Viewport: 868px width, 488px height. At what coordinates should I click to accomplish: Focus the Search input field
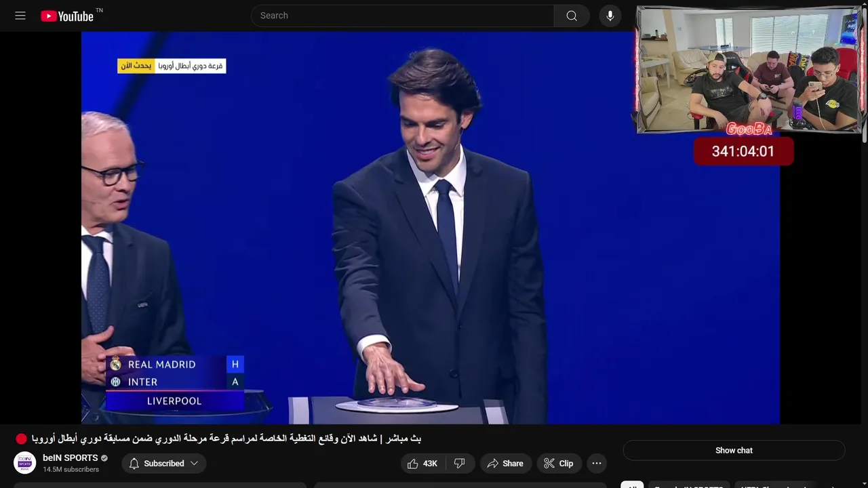point(402,16)
